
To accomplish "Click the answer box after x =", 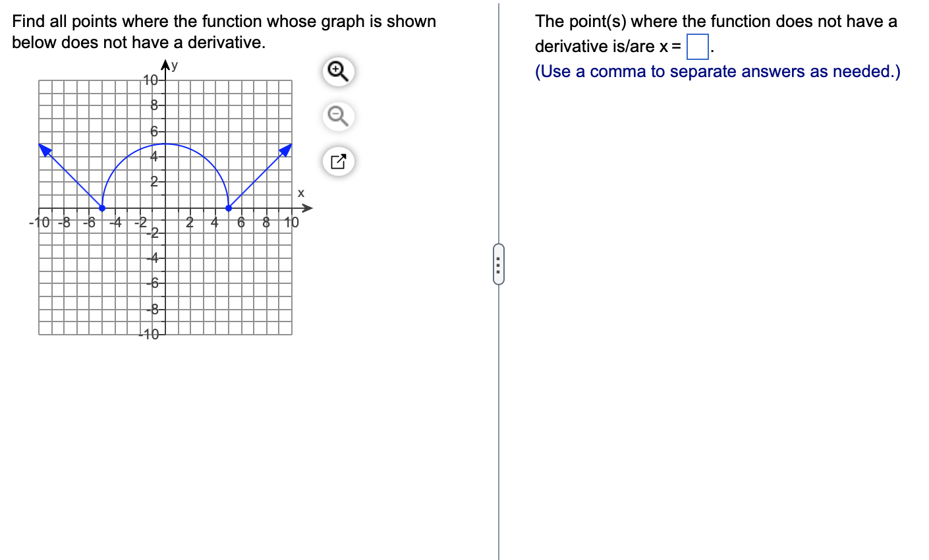I will (697, 47).
